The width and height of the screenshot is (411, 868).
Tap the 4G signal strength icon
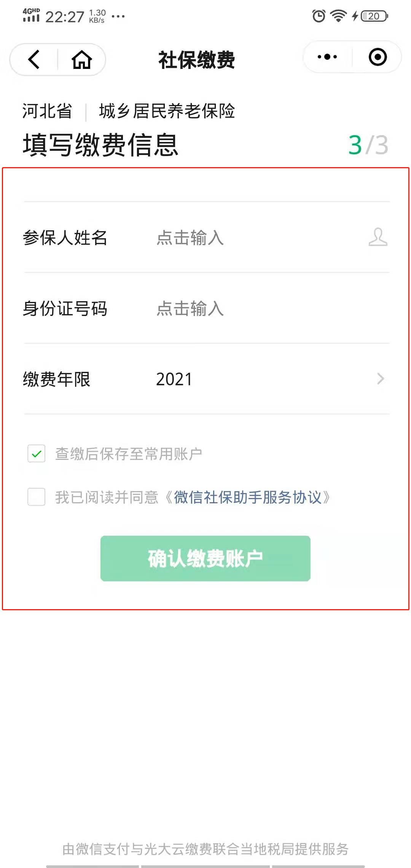pos(31,15)
